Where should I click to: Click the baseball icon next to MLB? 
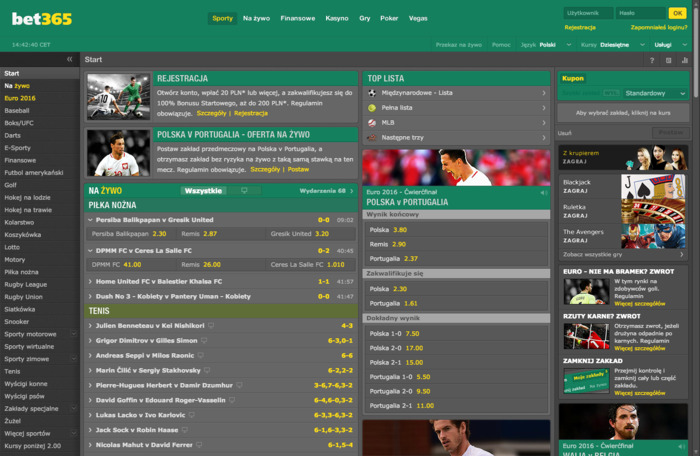(372, 122)
